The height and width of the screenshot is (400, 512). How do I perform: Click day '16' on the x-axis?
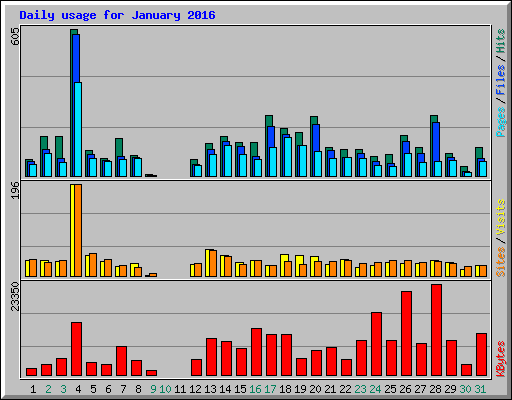coord(255,389)
